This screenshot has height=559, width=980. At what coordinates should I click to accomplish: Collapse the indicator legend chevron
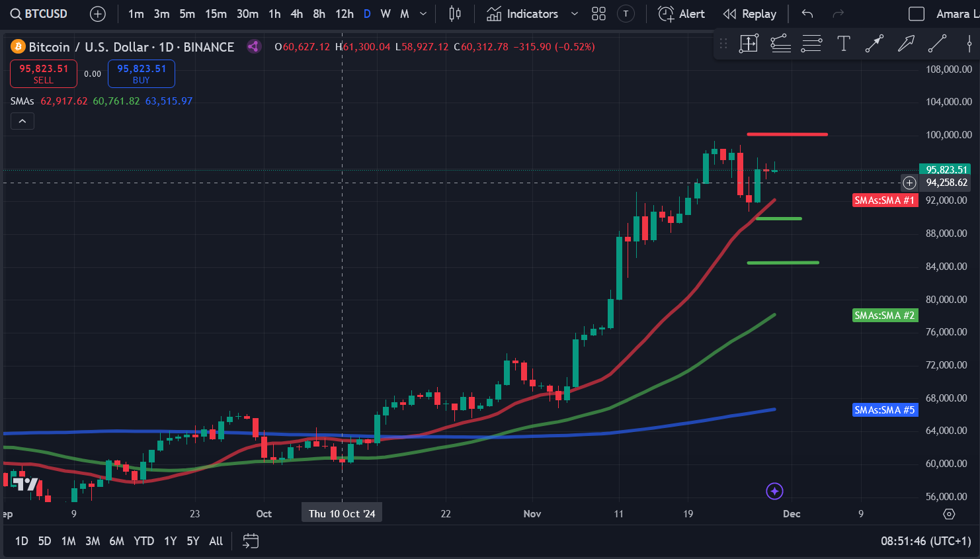[22, 121]
